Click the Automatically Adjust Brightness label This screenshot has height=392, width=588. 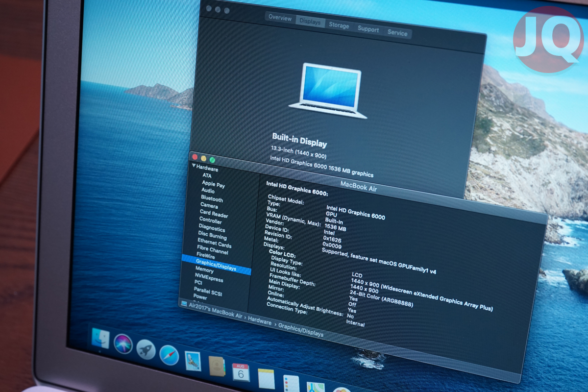[304, 306]
